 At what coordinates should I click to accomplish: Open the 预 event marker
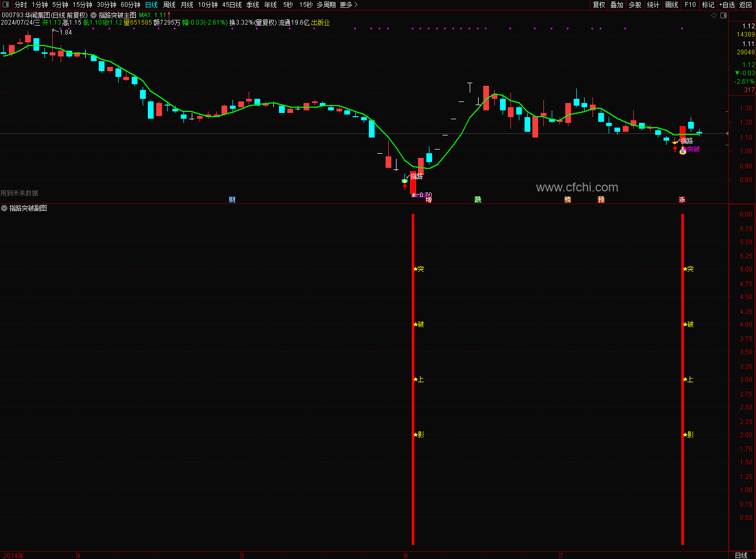(601, 200)
